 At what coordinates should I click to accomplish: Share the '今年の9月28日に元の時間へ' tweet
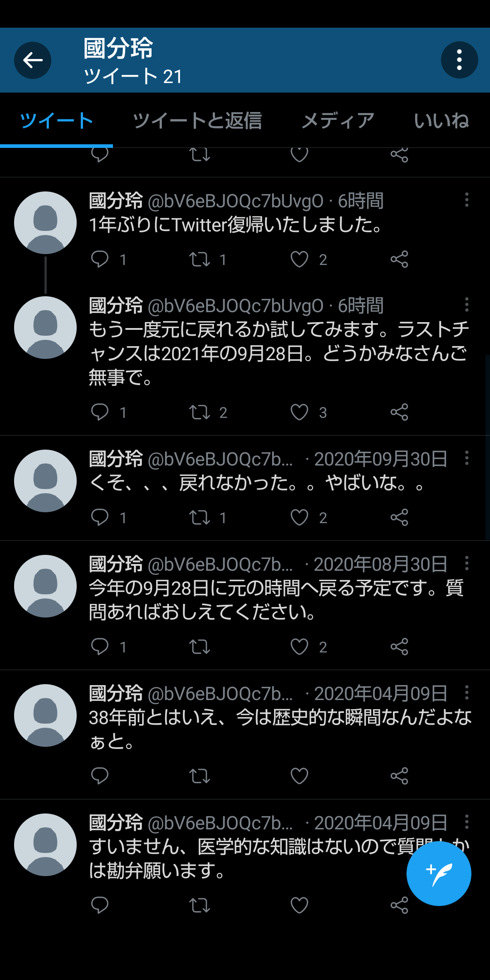tap(399, 647)
